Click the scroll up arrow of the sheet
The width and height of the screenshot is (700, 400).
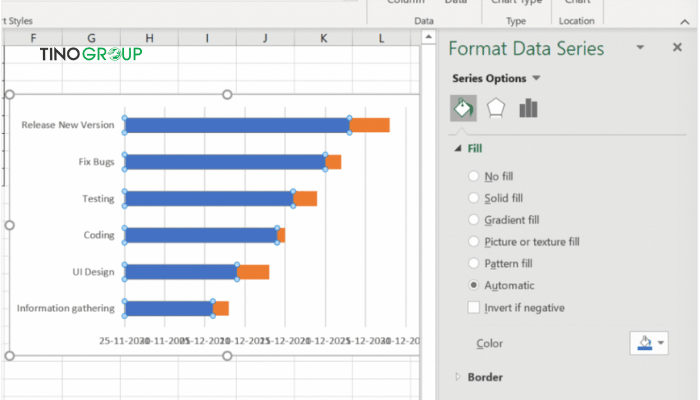point(429,37)
